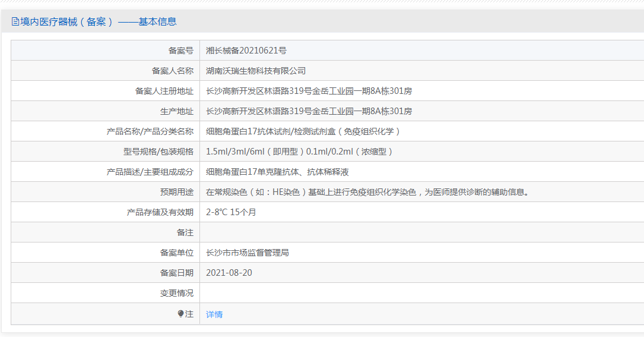
Task: Click the 备注 label
Action: tap(185, 232)
